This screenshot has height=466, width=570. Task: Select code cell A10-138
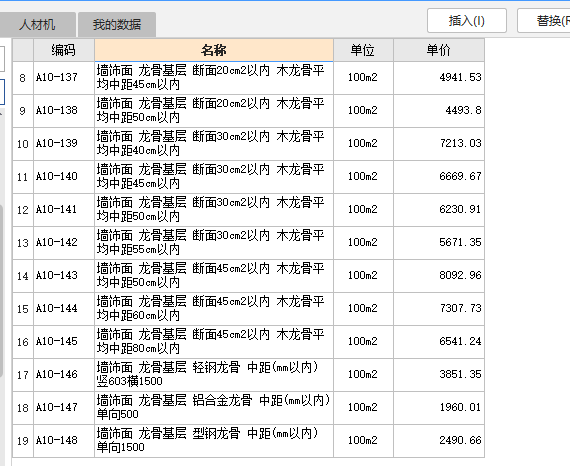(64, 111)
